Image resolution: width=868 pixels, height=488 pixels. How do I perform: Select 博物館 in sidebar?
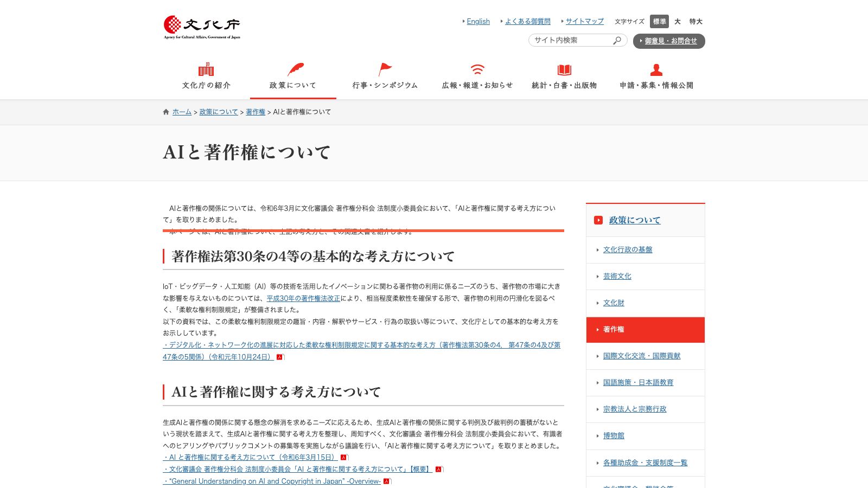(x=614, y=436)
